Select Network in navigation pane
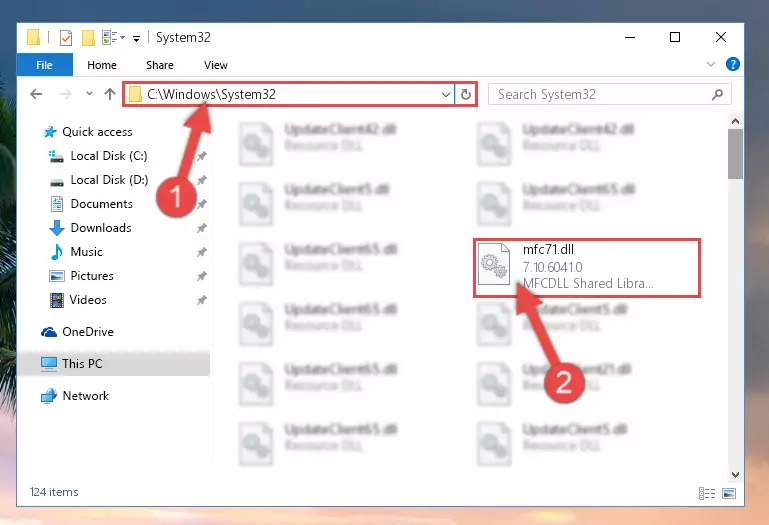The height and width of the screenshot is (525, 769). tap(86, 396)
